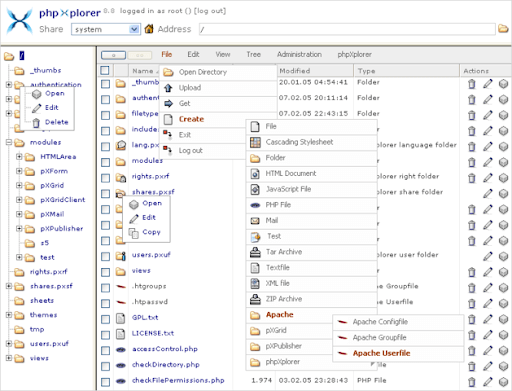This screenshot has height=391, width=512.
Task: Click pencil icon in GPL.txt row
Action: (x=488, y=319)
